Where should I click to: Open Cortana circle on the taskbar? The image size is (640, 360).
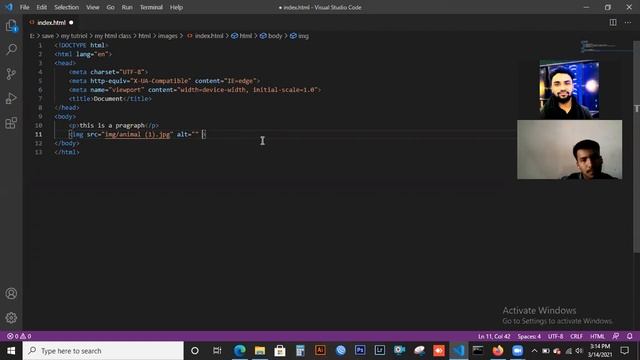[195, 351]
